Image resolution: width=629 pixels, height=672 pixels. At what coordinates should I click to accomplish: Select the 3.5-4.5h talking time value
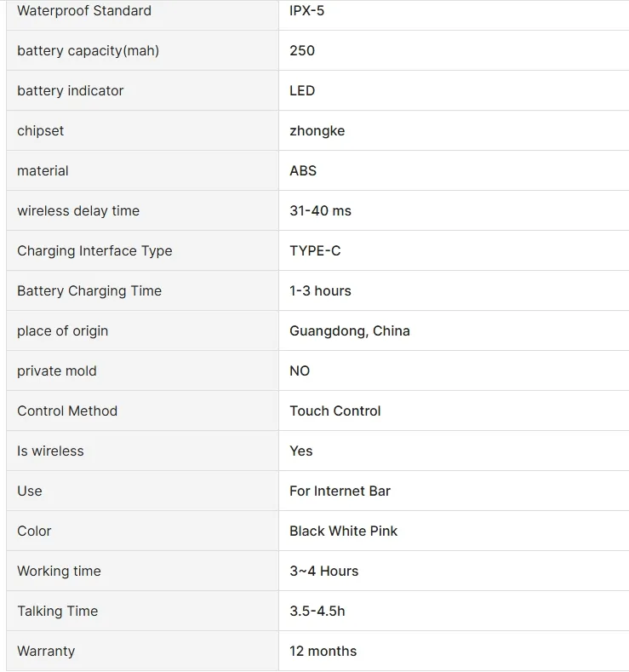(317, 612)
